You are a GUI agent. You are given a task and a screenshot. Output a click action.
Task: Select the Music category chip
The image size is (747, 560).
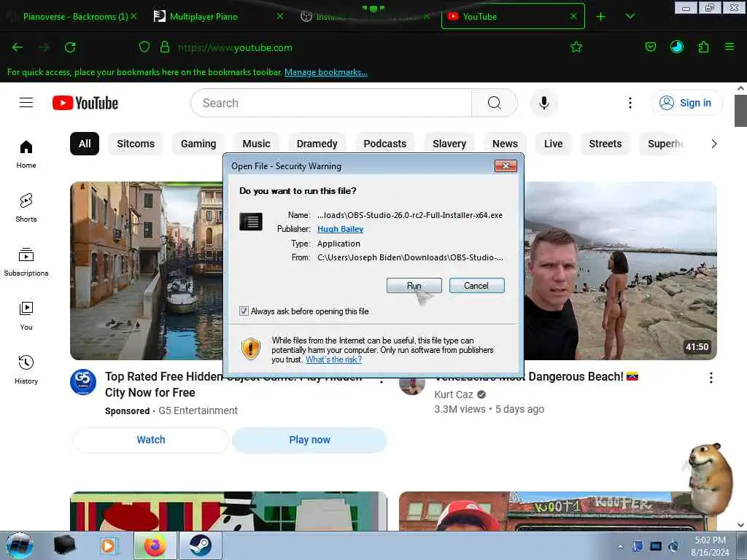tap(256, 144)
